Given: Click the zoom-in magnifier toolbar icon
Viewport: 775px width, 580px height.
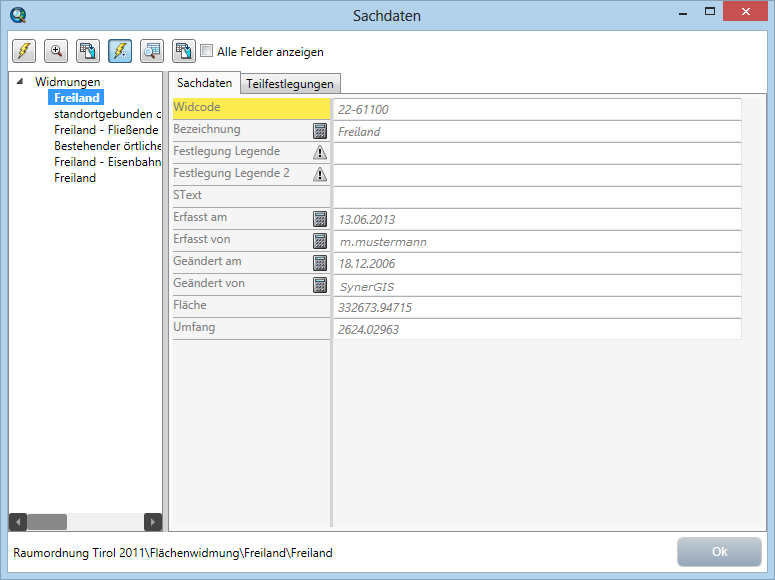Looking at the screenshot, I should [x=56, y=51].
